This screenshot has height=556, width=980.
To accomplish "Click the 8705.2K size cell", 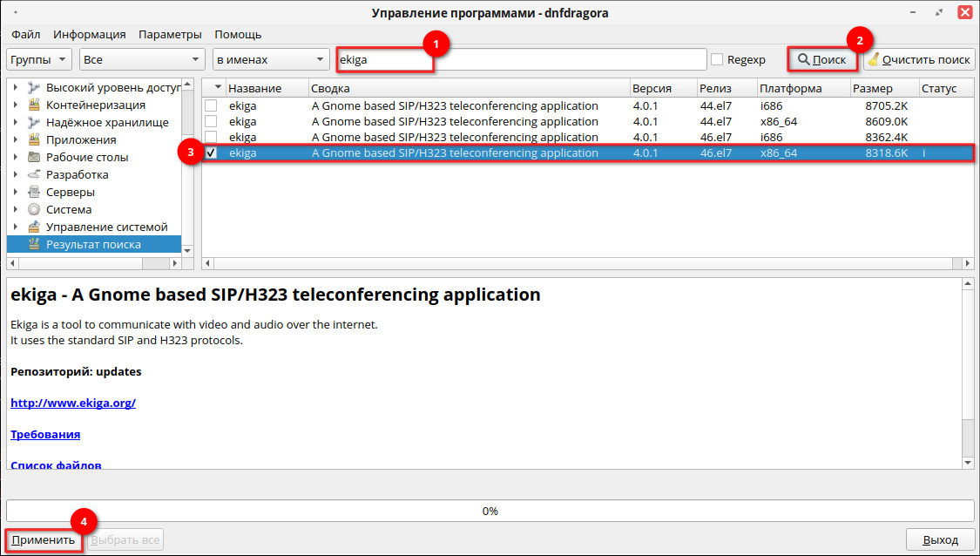I will click(x=886, y=105).
